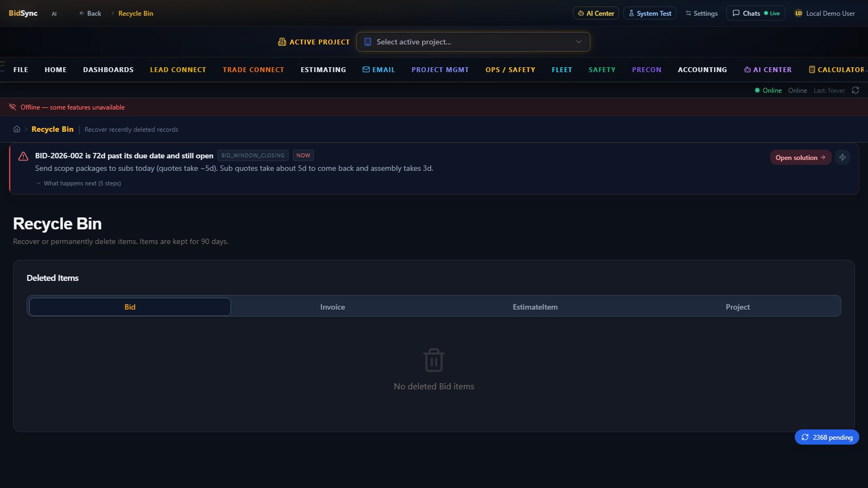Click the trash can empty-state icon
868x488 pixels.
(434, 360)
